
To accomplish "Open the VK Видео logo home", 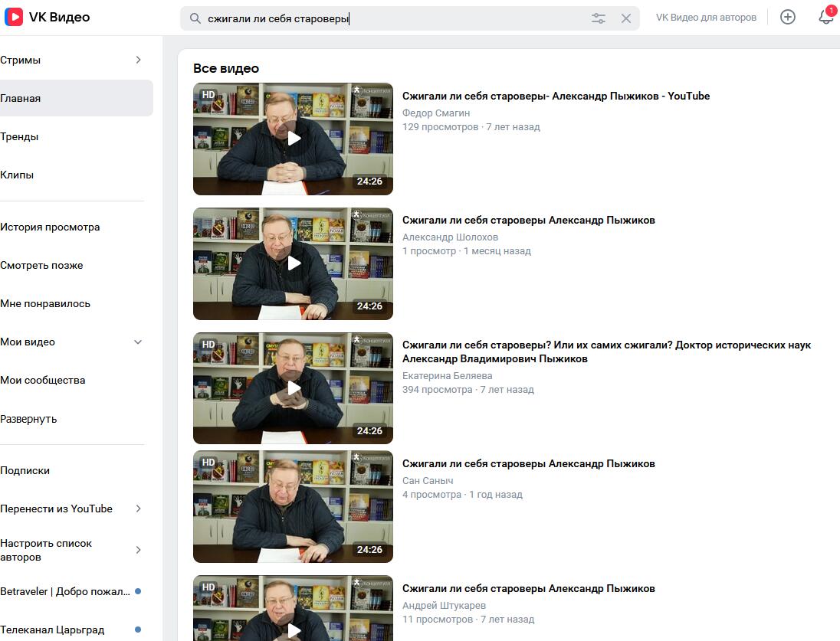I will tap(48, 17).
